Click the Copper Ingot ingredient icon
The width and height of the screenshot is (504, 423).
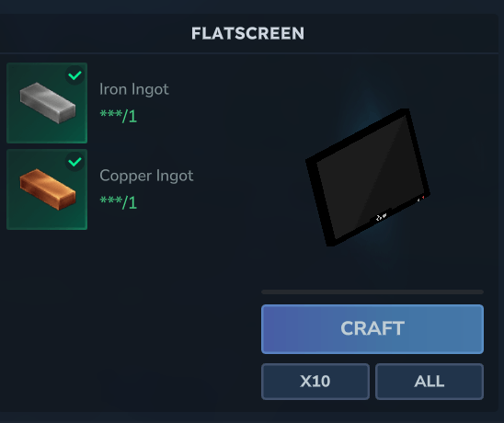point(47,189)
